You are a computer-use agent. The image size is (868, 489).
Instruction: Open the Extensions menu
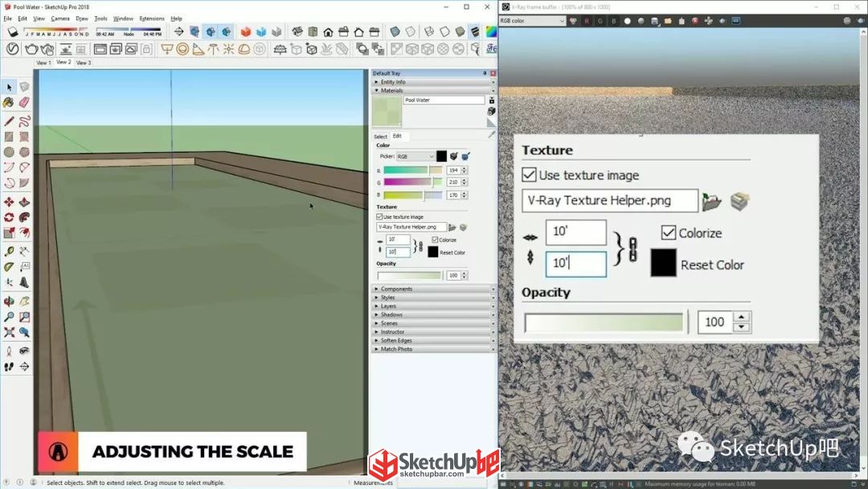[152, 18]
